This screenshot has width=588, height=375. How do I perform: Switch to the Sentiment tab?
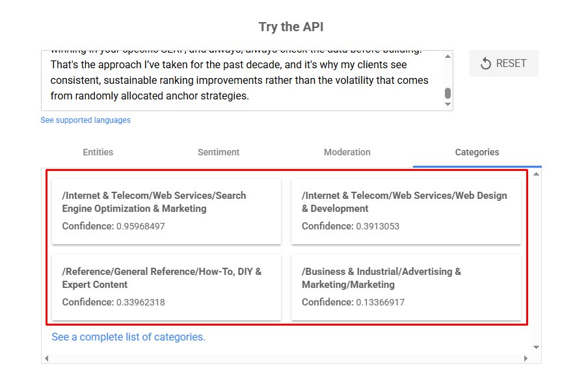coord(219,152)
